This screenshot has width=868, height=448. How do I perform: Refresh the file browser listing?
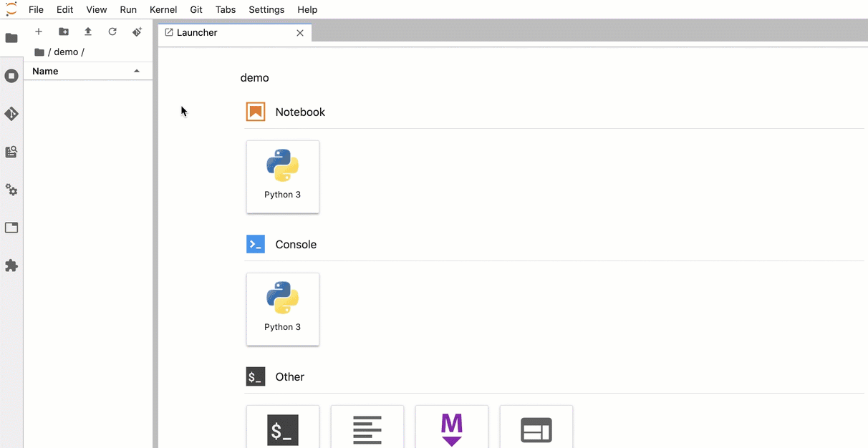112,31
